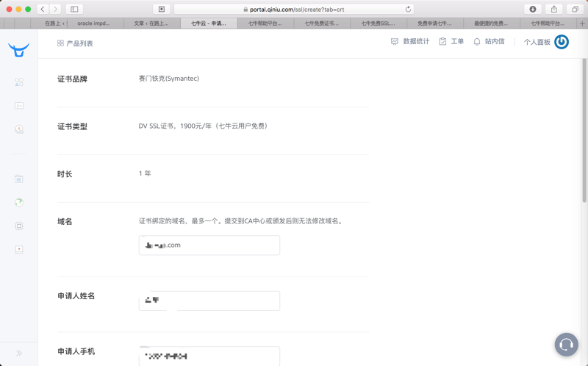Open the video play icon in sidebar

coord(19,249)
